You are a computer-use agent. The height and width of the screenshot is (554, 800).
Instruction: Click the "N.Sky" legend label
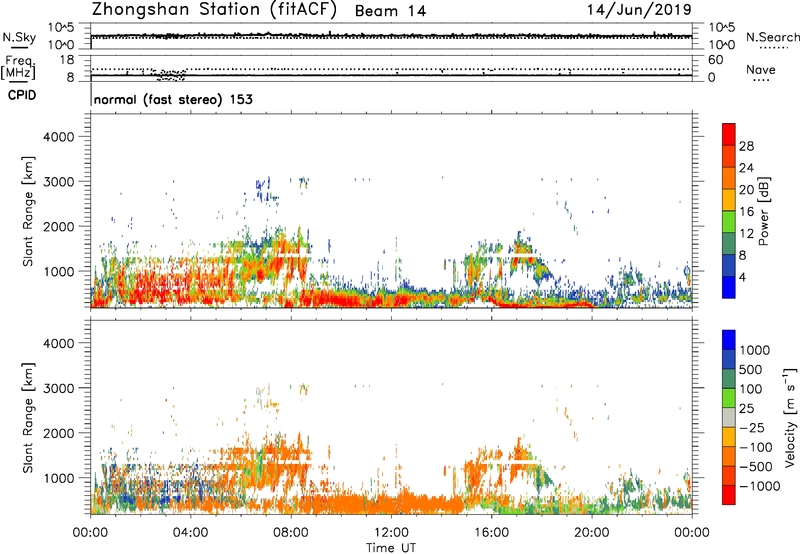(19, 37)
